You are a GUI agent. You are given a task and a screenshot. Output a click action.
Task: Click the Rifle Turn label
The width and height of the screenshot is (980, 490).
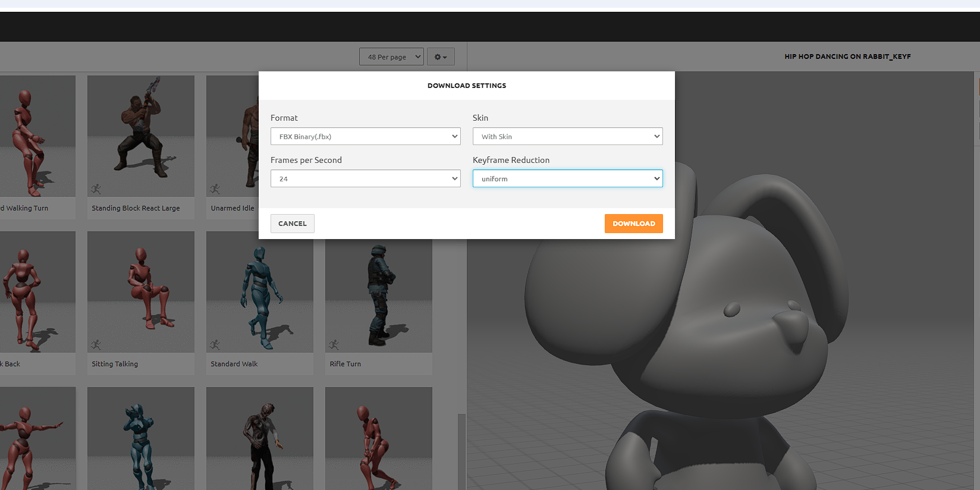point(345,364)
